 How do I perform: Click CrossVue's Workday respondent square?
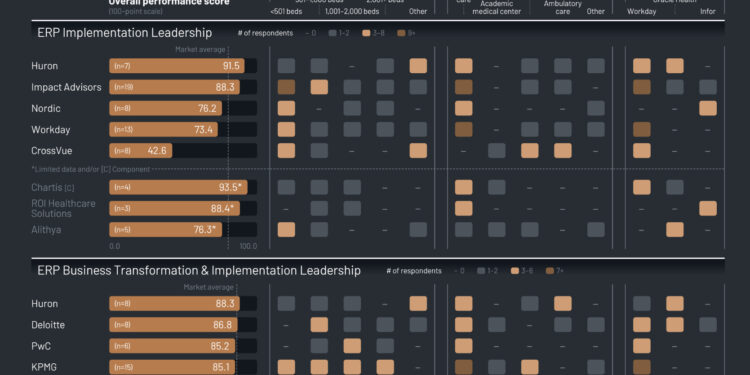point(641,151)
